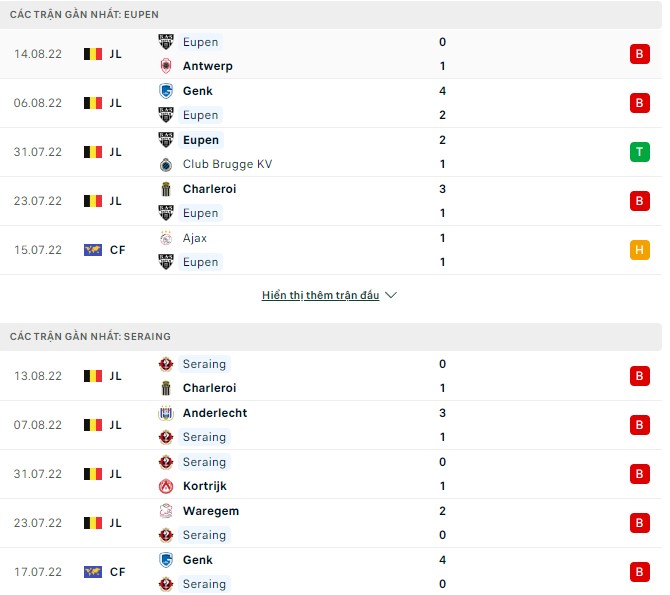670x595 pixels.
Task: Click the Antwerp club crest icon
Action: tap(166, 66)
